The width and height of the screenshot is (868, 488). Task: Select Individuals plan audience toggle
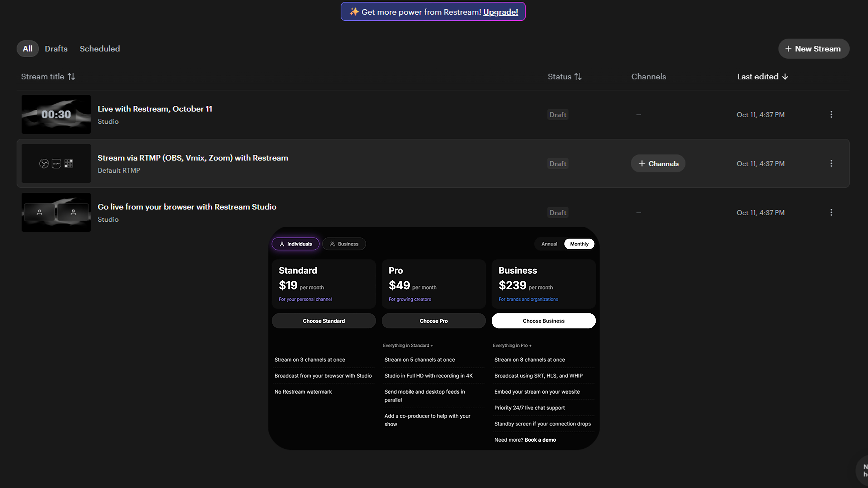296,244
